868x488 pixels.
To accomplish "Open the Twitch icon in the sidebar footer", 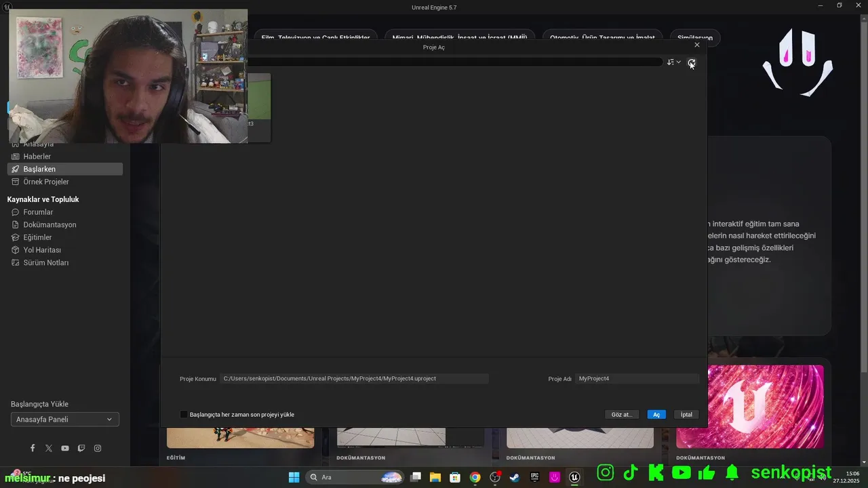I will (x=81, y=448).
